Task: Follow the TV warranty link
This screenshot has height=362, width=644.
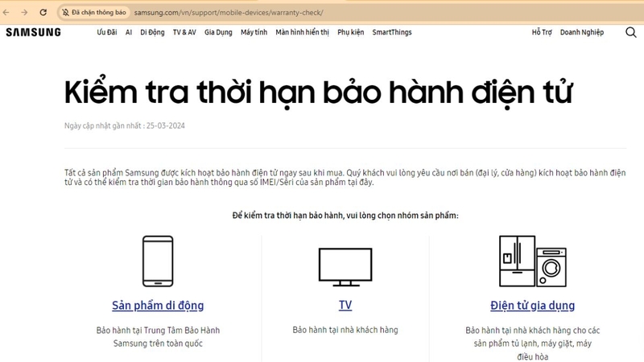Action: pyautogui.click(x=345, y=305)
